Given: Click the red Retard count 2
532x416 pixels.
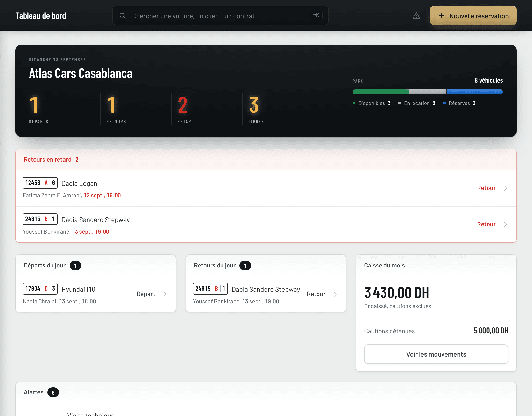Looking at the screenshot, I should (183, 105).
